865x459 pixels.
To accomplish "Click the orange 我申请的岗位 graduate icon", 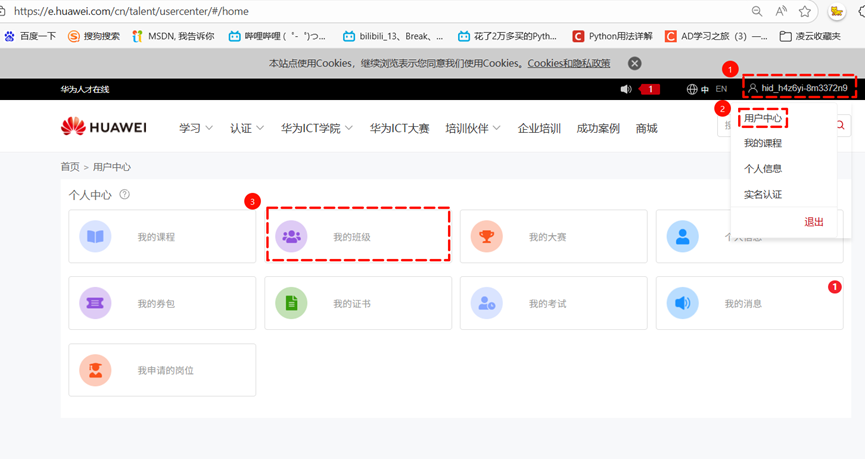I will (95, 370).
